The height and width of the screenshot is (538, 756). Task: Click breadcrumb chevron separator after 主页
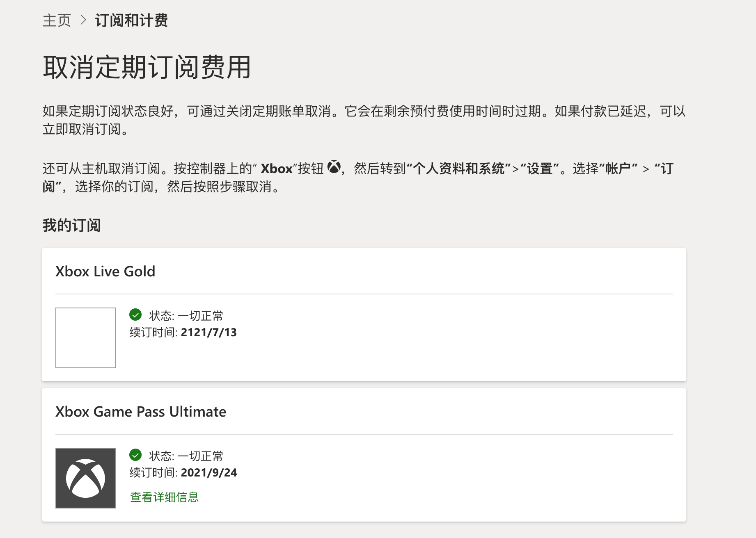[x=83, y=20]
